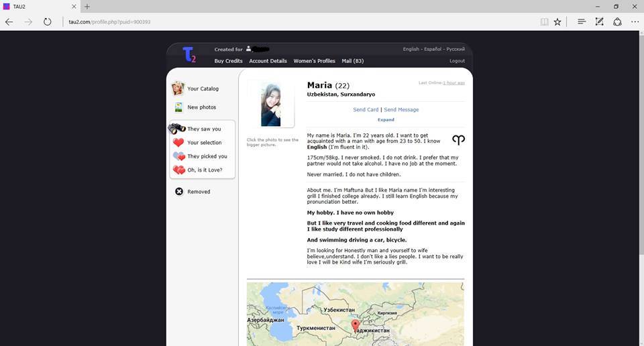Click Send Card link
Screen dimensions: 644x346
366,110
